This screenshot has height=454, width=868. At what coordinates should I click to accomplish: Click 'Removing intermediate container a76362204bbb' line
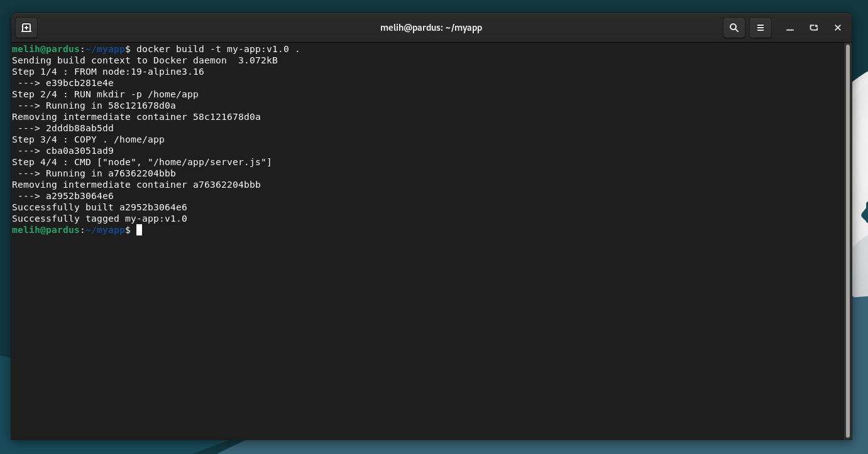(136, 185)
